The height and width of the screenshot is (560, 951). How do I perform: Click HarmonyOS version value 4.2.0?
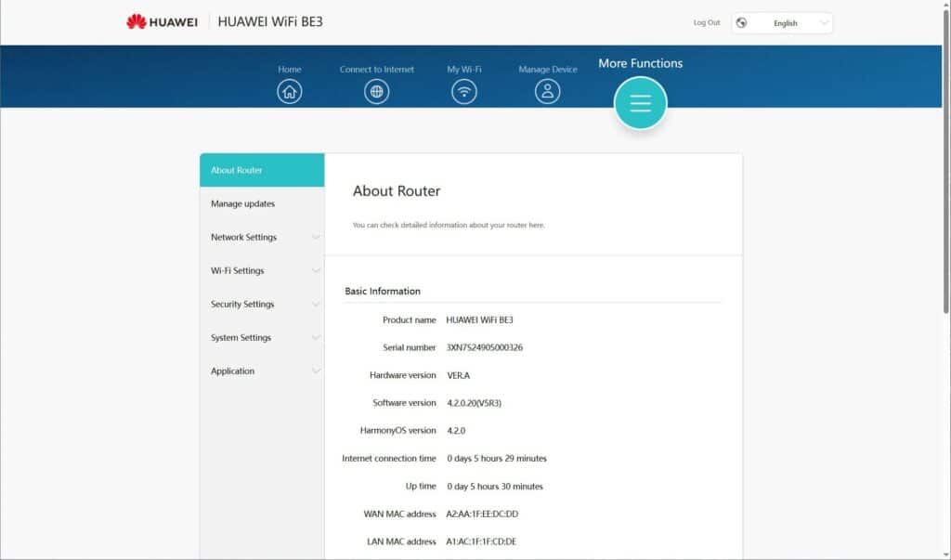pyautogui.click(x=456, y=431)
